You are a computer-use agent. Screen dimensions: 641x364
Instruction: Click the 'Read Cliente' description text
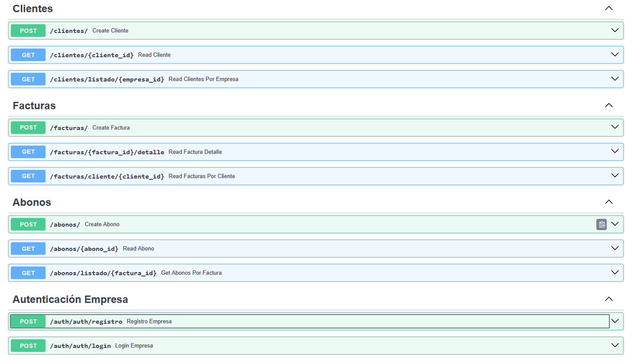154,55
